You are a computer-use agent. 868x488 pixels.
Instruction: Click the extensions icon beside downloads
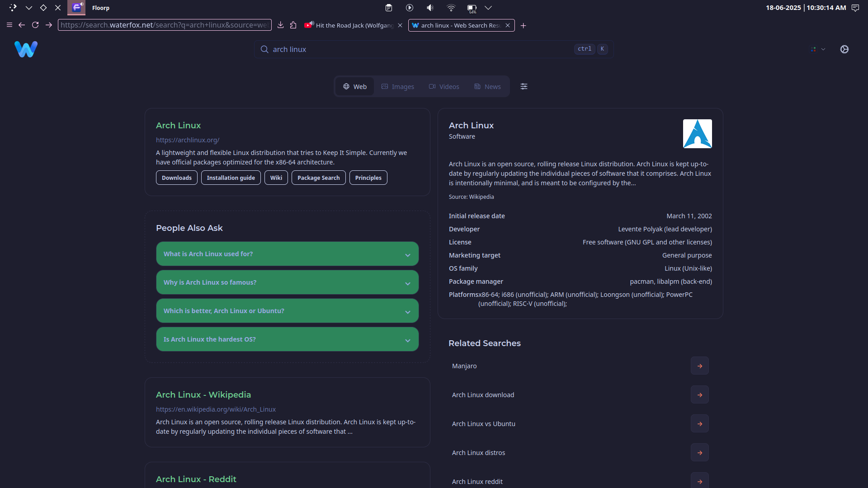click(x=293, y=25)
